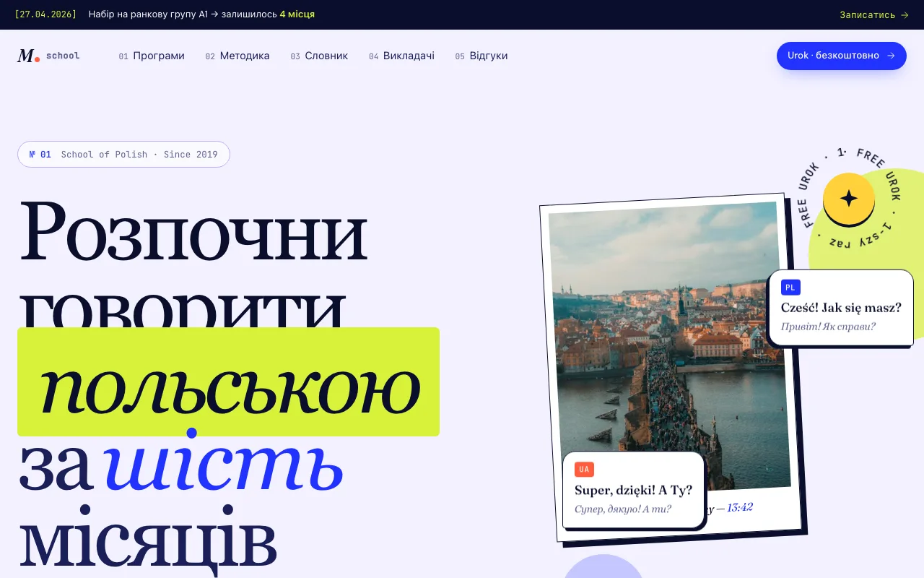Click the School of Polish · Since 2019 pill
Viewport: 924px width, 578px height.
[x=123, y=154]
